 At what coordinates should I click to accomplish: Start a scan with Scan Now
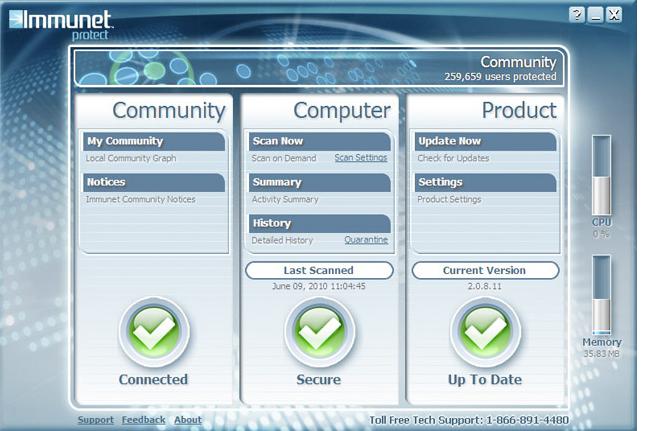point(320,141)
